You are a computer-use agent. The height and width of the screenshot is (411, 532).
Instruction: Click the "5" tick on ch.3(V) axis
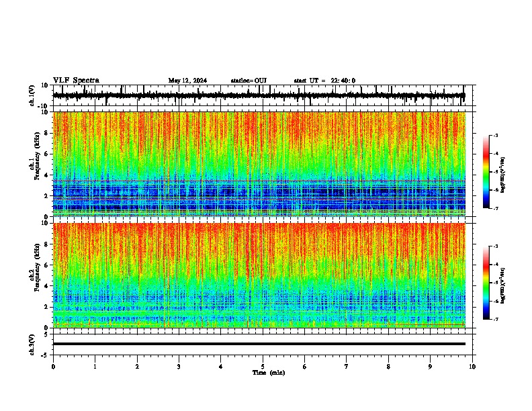click(46, 334)
